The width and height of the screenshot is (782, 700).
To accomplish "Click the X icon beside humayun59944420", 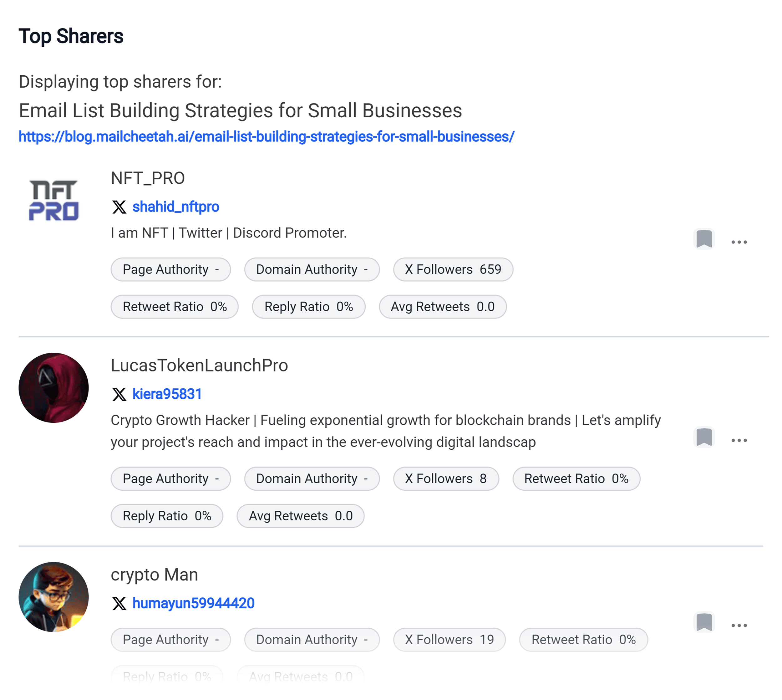I will pos(119,603).
